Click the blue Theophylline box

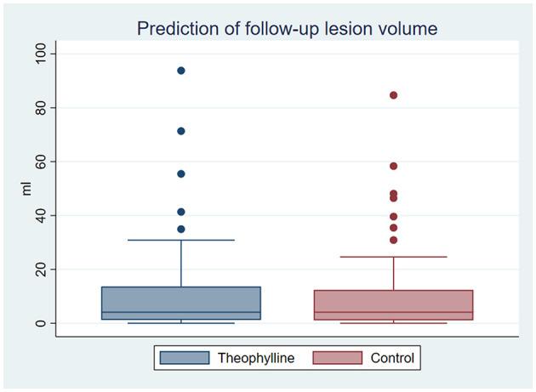pos(181,303)
